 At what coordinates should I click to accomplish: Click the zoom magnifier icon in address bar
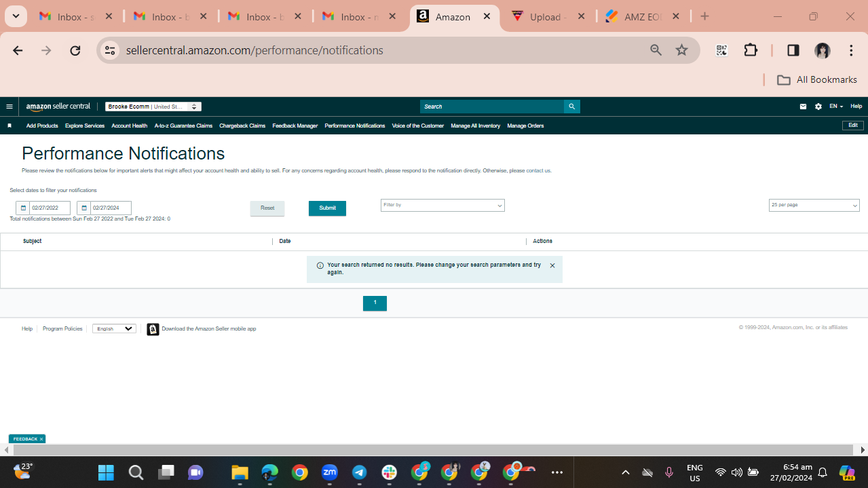pyautogui.click(x=656, y=50)
